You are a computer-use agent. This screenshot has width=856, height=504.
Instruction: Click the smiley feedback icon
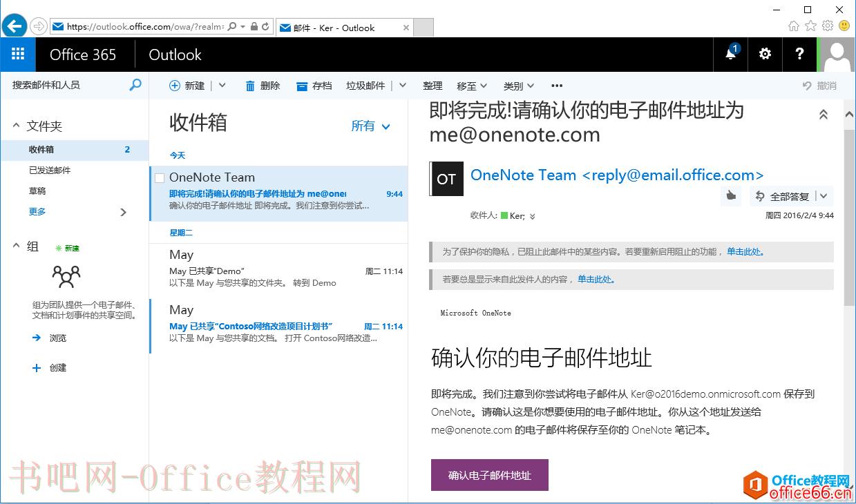(844, 26)
